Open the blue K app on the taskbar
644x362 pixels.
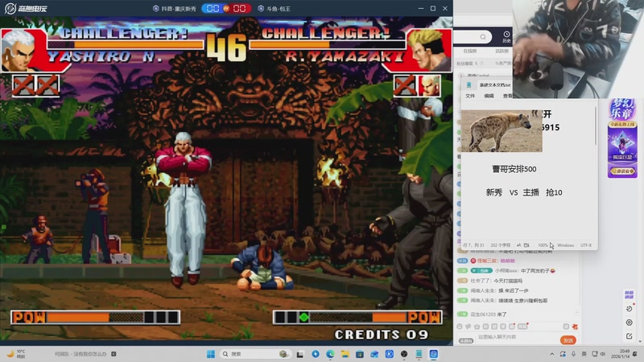pos(390,354)
